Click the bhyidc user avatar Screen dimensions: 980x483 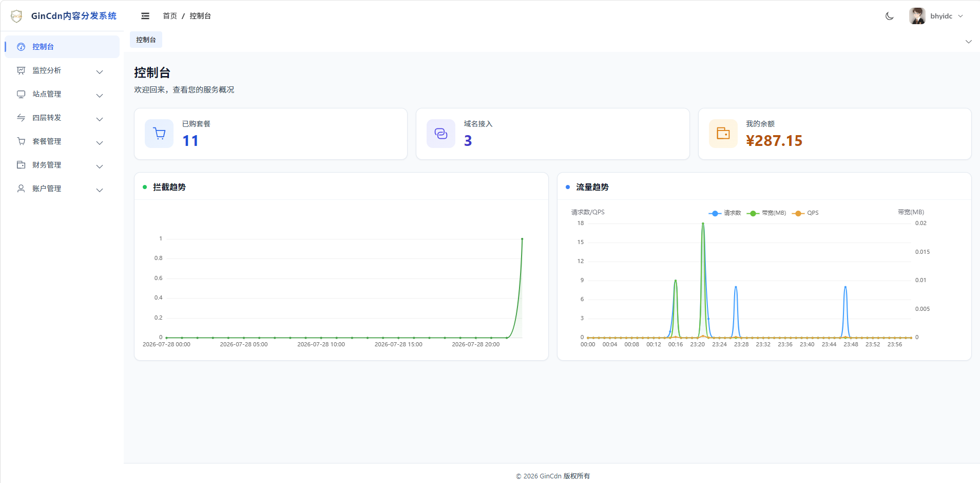917,16
